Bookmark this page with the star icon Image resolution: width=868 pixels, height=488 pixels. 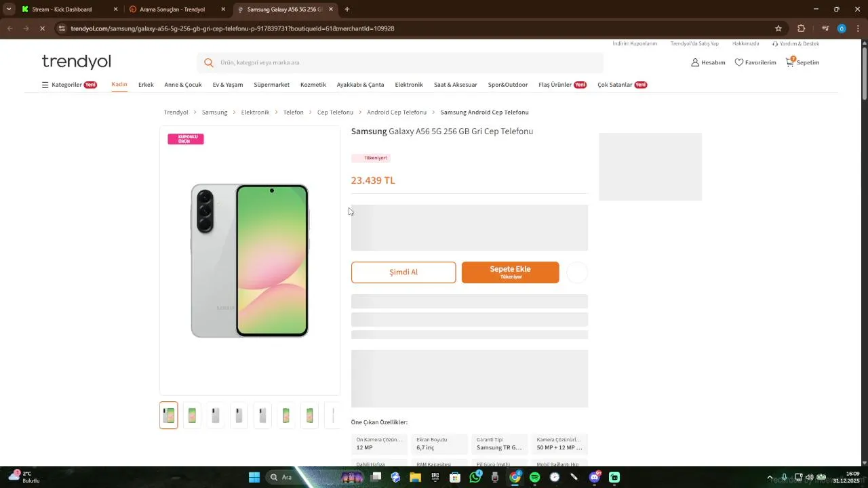tap(778, 28)
